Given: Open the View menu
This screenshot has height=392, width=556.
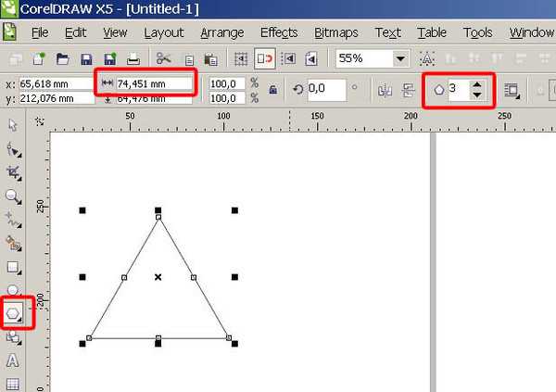Looking at the screenshot, I should (x=115, y=32).
